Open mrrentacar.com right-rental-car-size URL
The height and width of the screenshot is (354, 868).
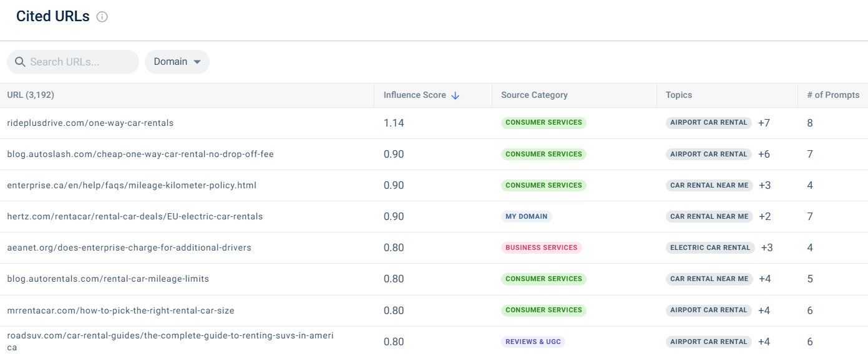120,310
